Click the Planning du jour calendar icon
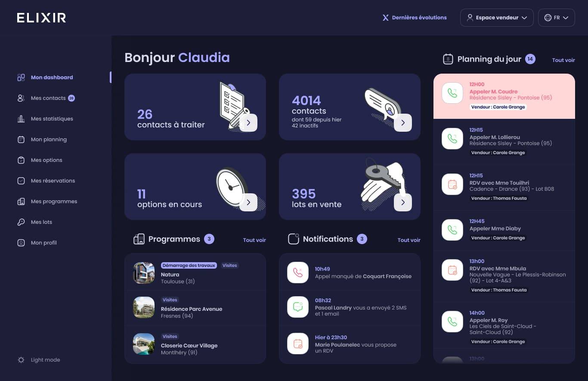588x381 pixels. click(447, 59)
